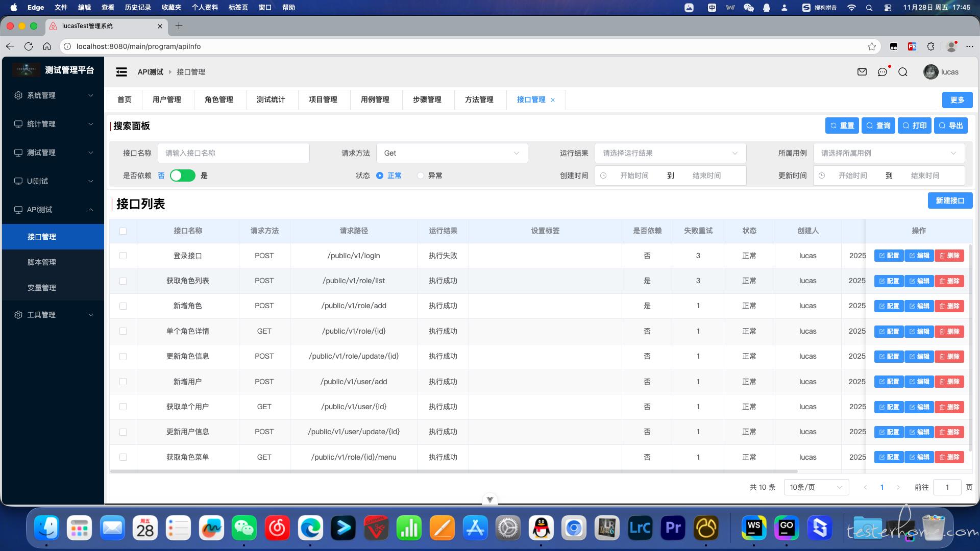The image size is (980, 551).
Task: Close the 接口管理 tab with x icon
Action: pyautogui.click(x=553, y=100)
